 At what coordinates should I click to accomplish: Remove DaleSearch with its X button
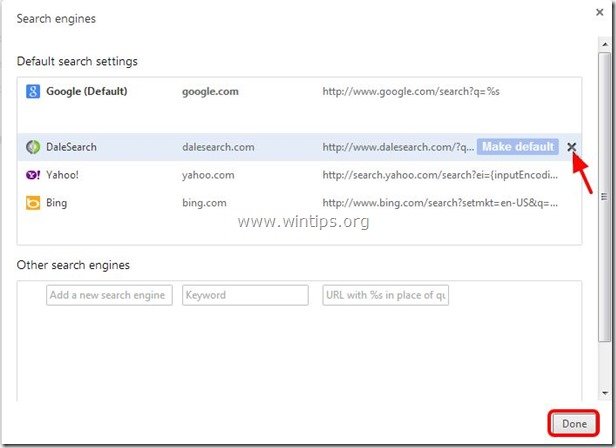tap(572, 147)
